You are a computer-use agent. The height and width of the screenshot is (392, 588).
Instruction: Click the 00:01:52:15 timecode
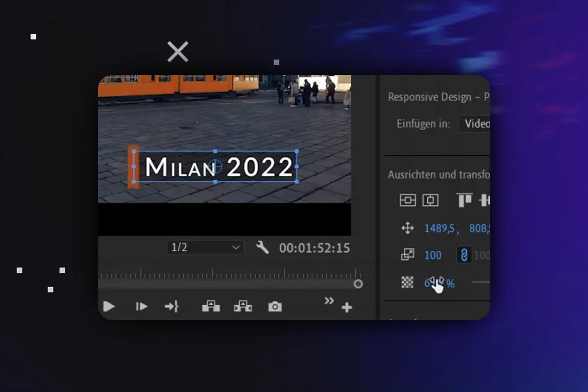point(315,248)
